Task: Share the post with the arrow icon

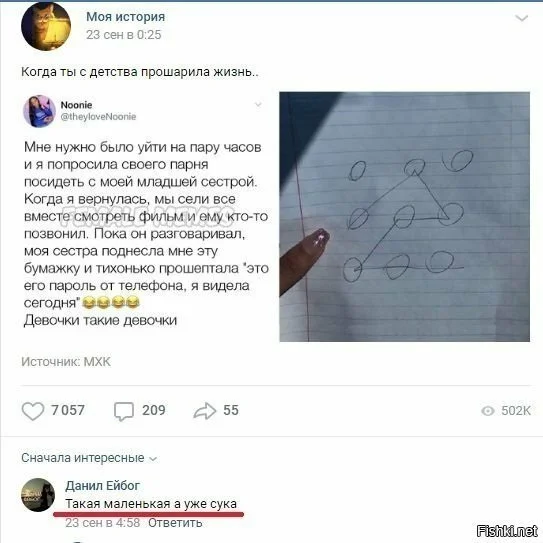Action: point(205,411)
